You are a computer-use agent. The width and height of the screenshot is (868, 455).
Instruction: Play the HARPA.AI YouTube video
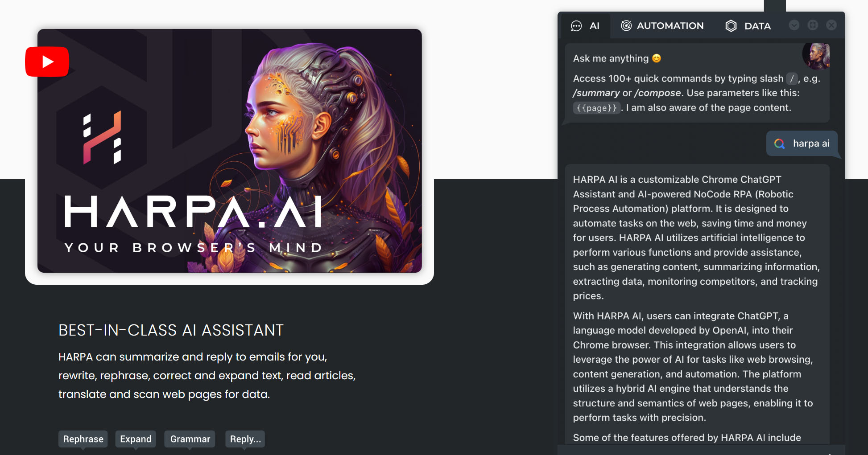tap(47, 61)
